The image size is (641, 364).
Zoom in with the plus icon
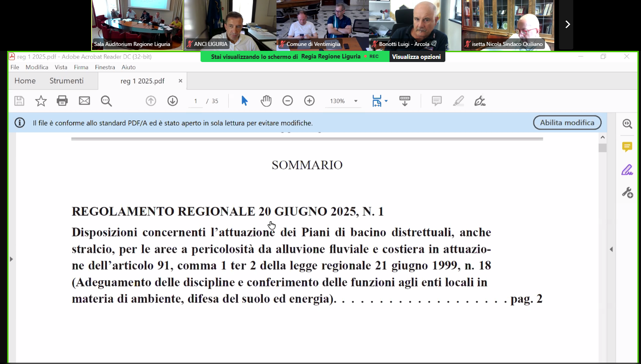pos(310,101)
